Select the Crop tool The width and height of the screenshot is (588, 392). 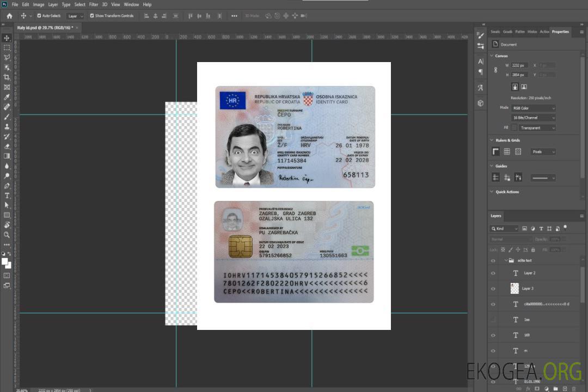pyautogui.click(x=7, y=77)
